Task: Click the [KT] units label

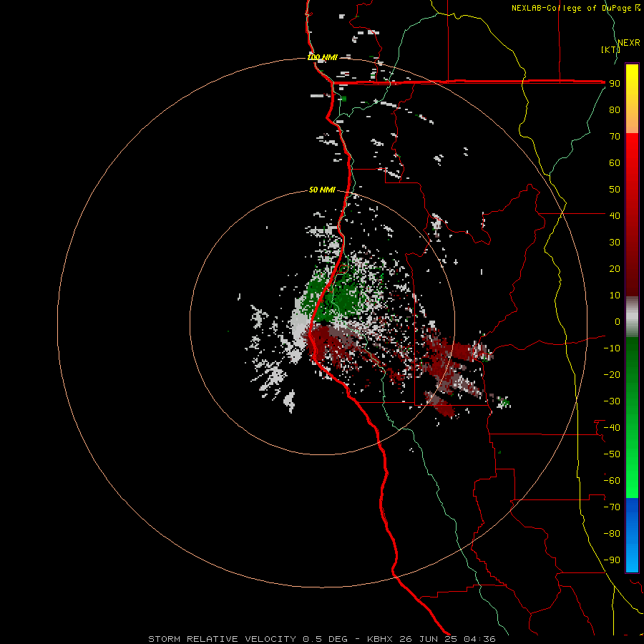Action: click(x=610, y=49)
